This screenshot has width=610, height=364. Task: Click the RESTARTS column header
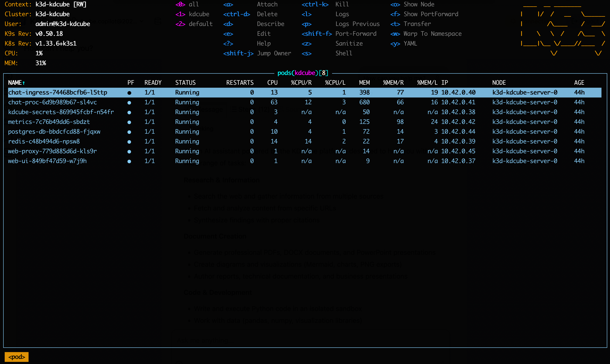[x=240, y=83]
